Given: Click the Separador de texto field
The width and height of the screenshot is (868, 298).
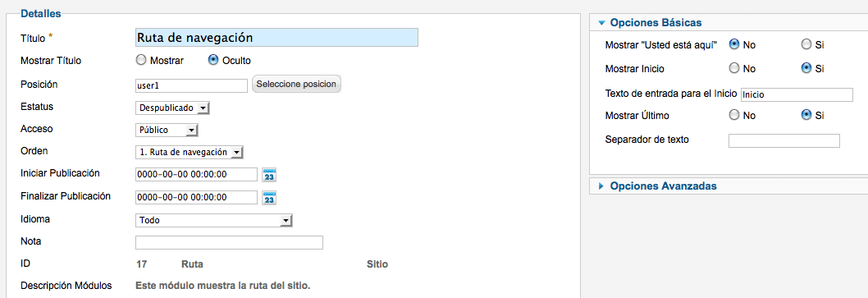Looking at the screenshot, I should coord(784,140).
